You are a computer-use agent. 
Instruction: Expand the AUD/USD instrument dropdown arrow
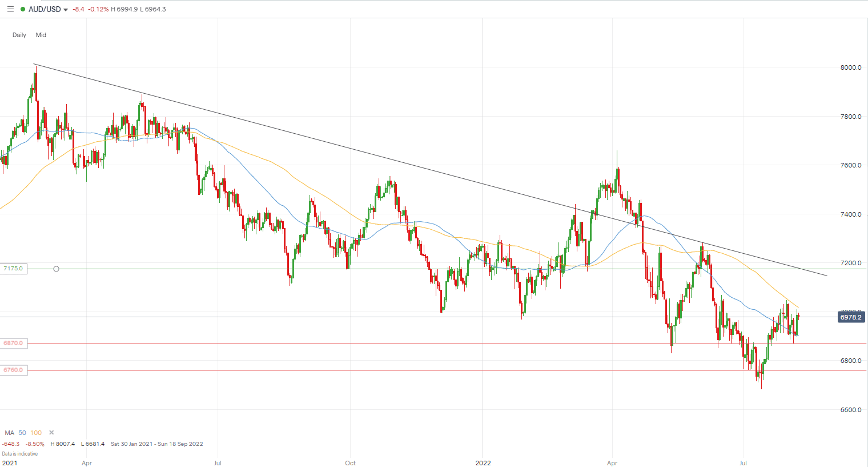tap(66, 10)
